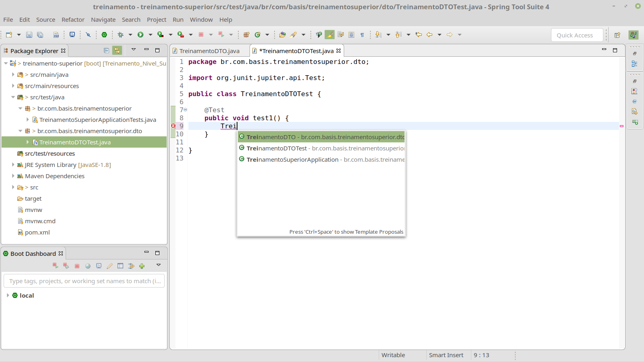This screenshot has width=644, height=362.
Task: Click the Debug bug icon in toolbar
Action: point(120,35)
